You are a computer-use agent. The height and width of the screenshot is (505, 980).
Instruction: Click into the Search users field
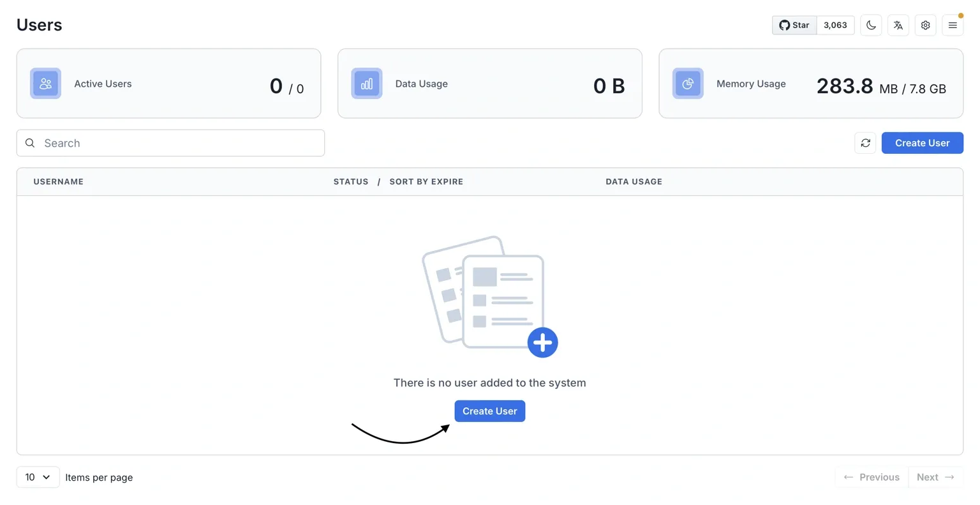click(x=179, y=143)
